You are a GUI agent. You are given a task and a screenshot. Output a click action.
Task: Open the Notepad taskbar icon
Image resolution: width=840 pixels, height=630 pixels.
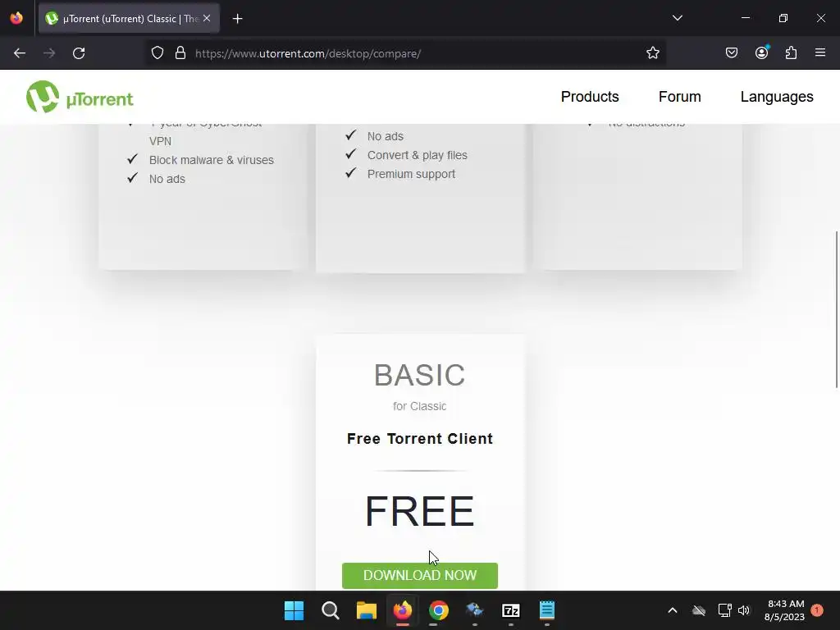(x=547, y=610)
